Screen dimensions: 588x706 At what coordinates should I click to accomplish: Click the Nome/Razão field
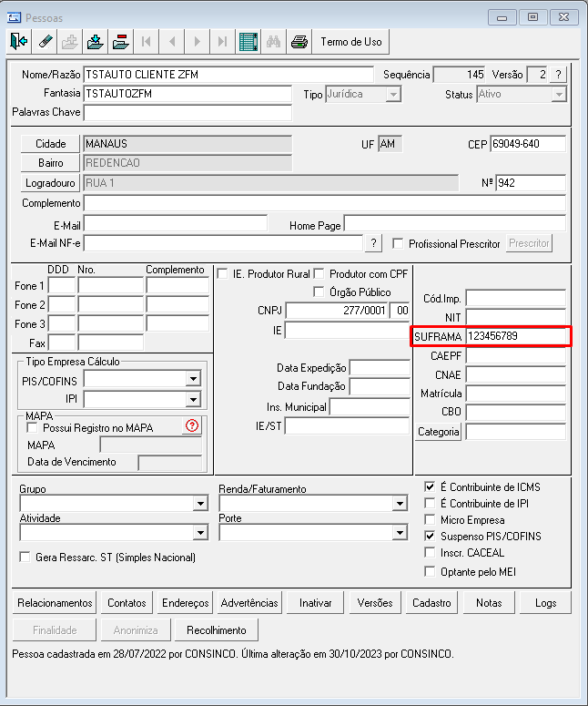(x=228, y=75)
